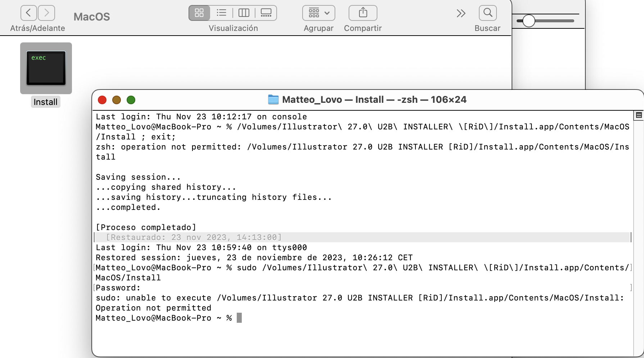Click the Terminal window title text
Screen dimensions: 644x358
click(374, 100)
